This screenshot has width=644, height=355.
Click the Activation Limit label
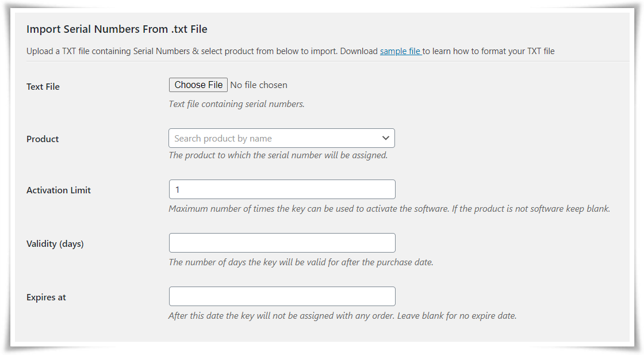click(x=59, y=190)
